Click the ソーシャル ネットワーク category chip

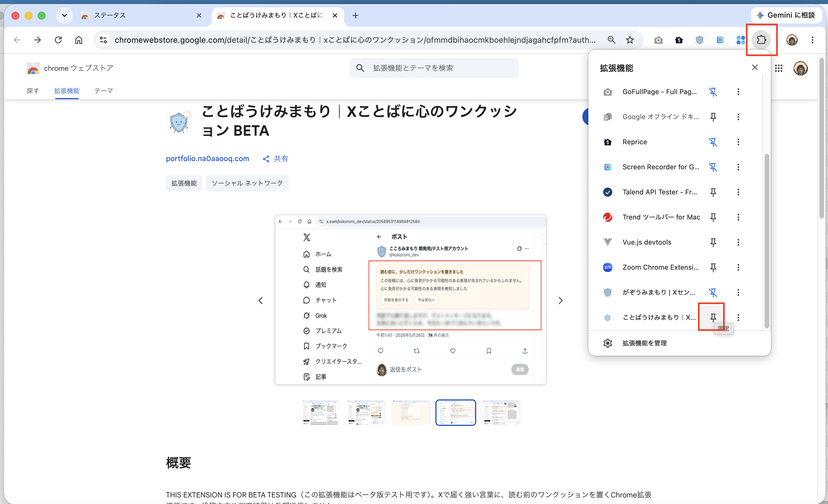click(x=247, y=183)
